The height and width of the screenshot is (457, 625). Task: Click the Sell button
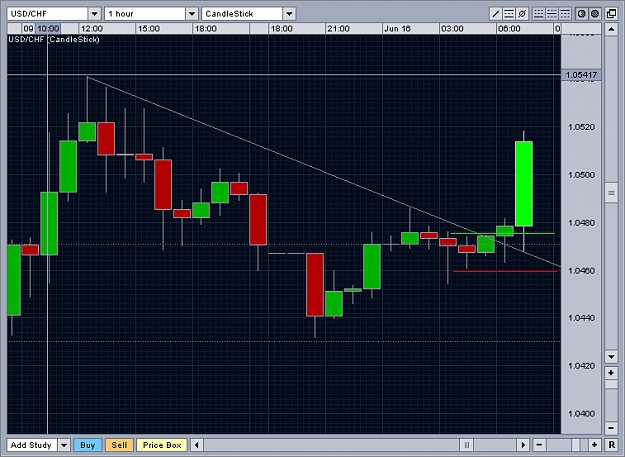click(119, 445)
